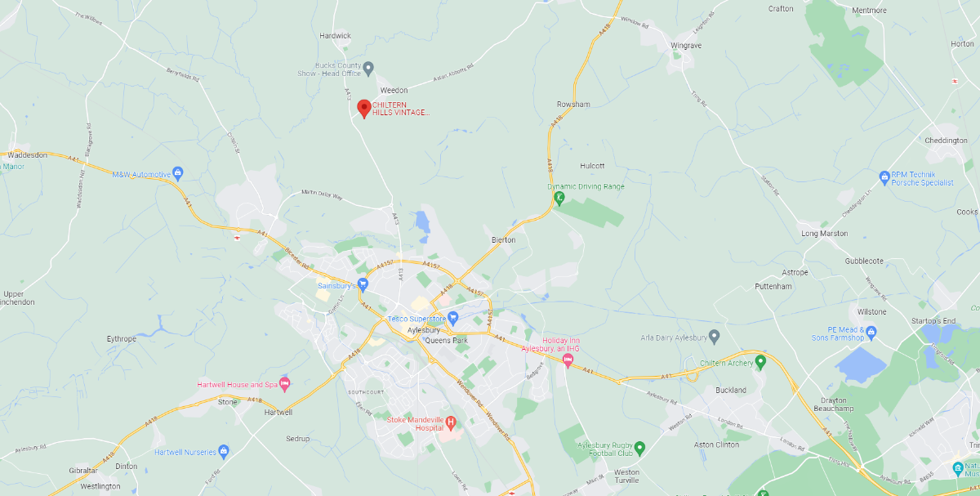Click the Hartwell Nurseries shop marker
This screenshot has height=496, width=980.
pos(224,451)
